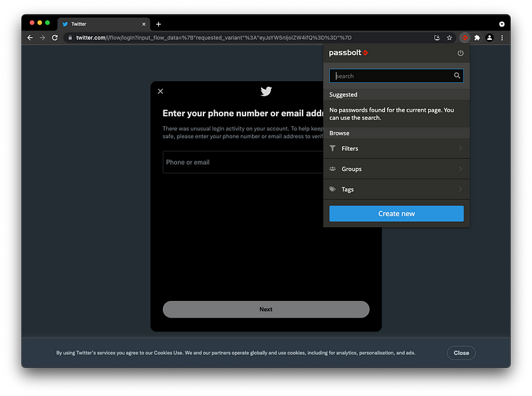Screen dimensions: 532x396
Task: Expand the Filters row chevron
Action: click(460, 148)
